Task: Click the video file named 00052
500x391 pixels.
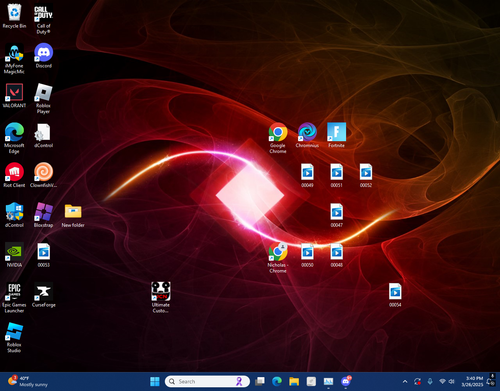Action: [366, 175]
